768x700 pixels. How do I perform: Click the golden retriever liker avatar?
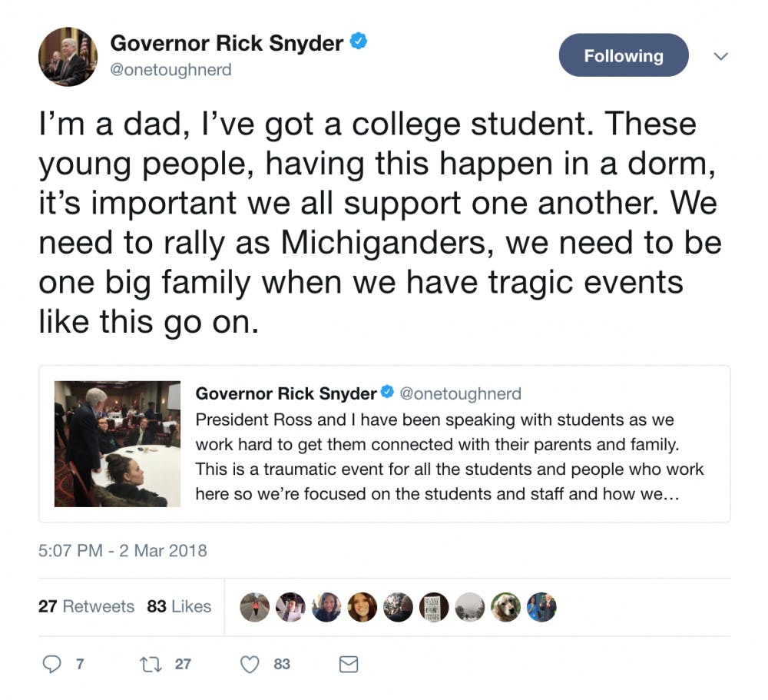click(505, 606)
